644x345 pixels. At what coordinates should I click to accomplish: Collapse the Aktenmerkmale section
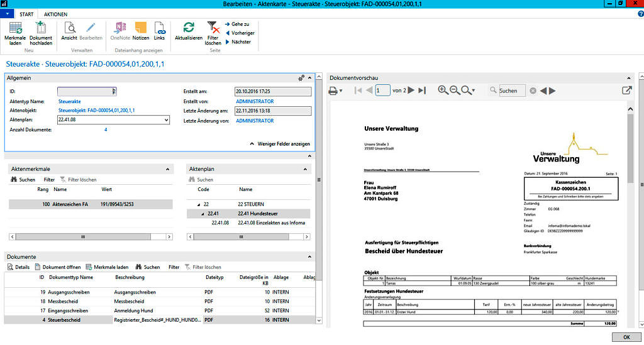point(168,169)
